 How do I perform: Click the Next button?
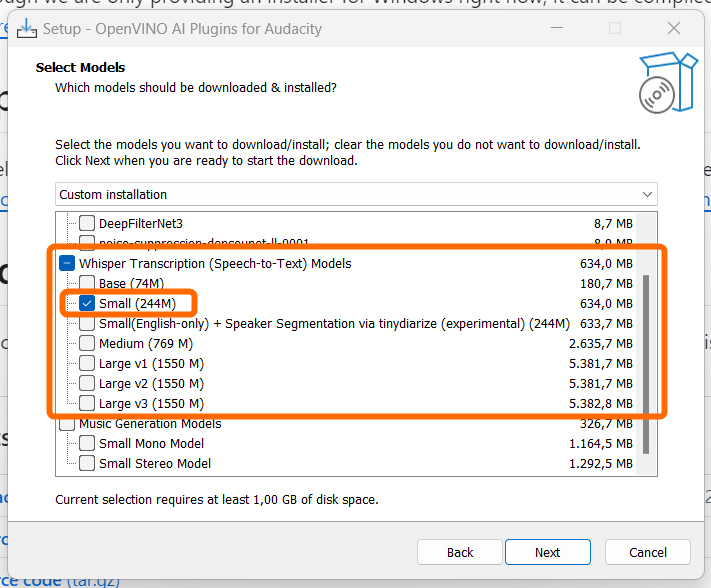548,552
